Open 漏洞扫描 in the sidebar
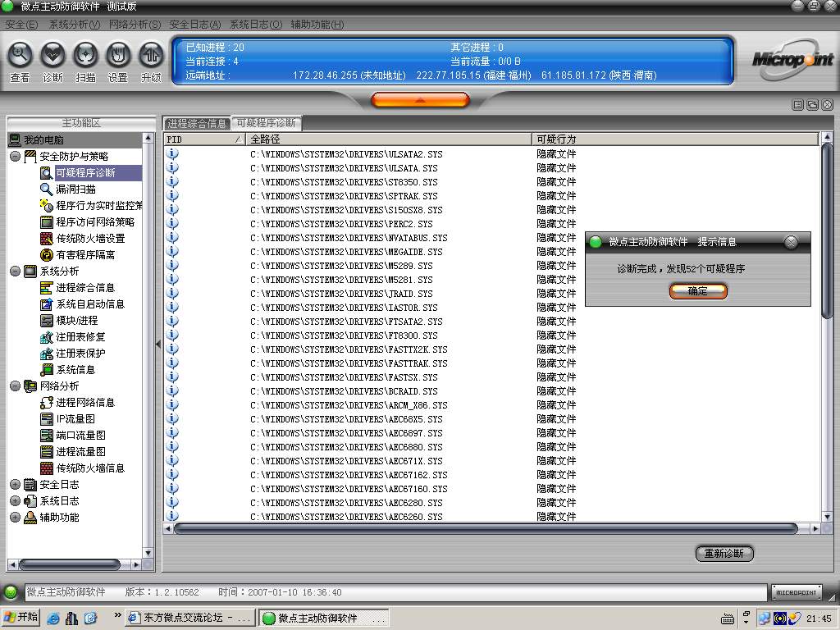The image size is (840, 630). click(x=75, y=189)
